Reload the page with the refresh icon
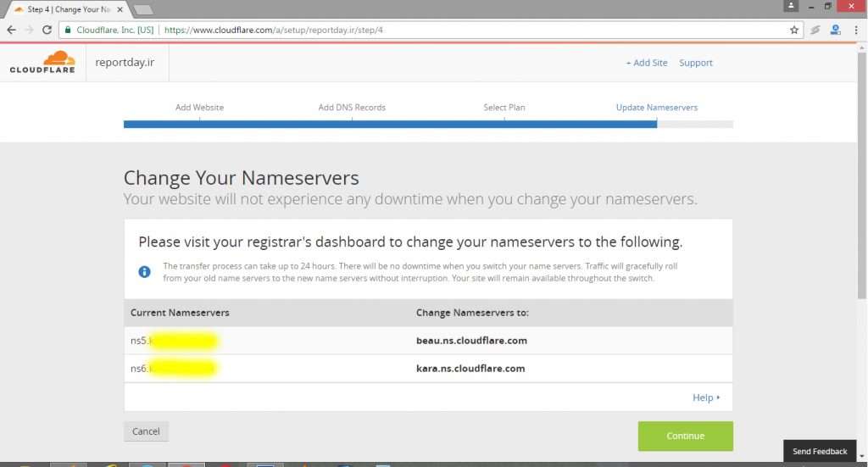868x467 pixels. 47,30
